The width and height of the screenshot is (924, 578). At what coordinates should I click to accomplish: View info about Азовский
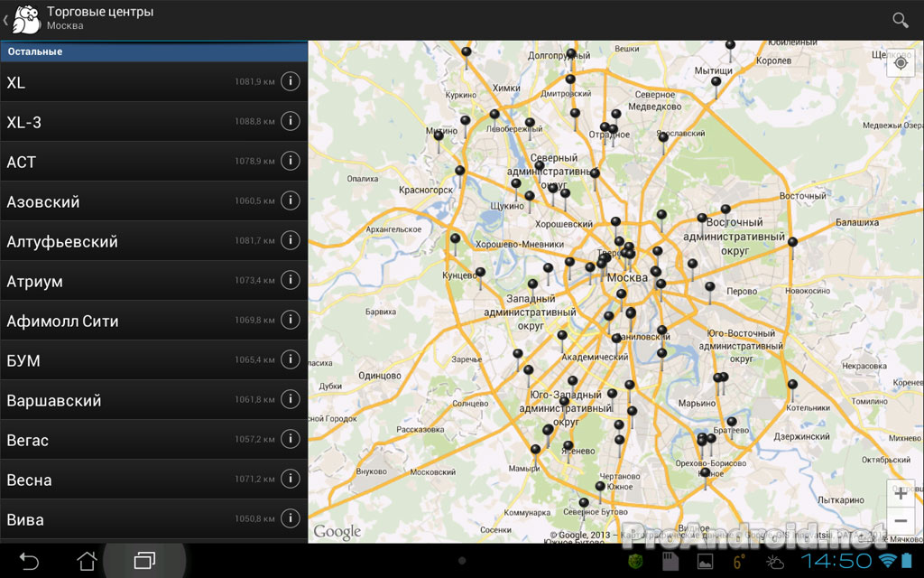290,200
